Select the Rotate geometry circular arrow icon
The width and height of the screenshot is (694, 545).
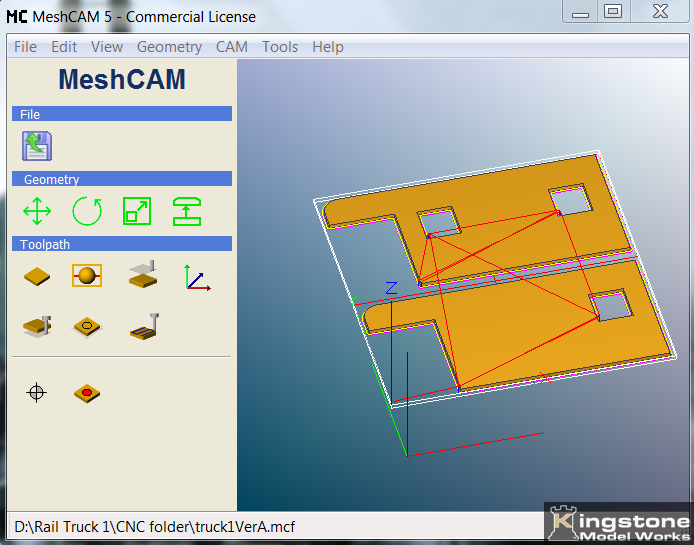tap(87, 211)
